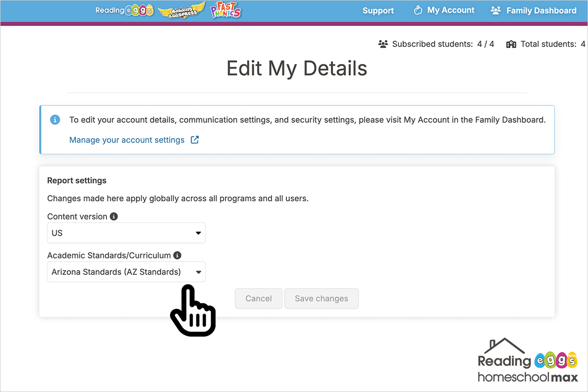
Task: Click the Reading Eggs homeschool max logo
Action: tap(528, 361)
